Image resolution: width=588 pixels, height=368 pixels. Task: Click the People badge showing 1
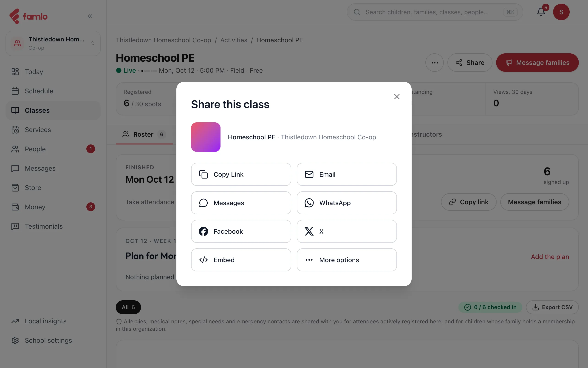tap(91, 149)
